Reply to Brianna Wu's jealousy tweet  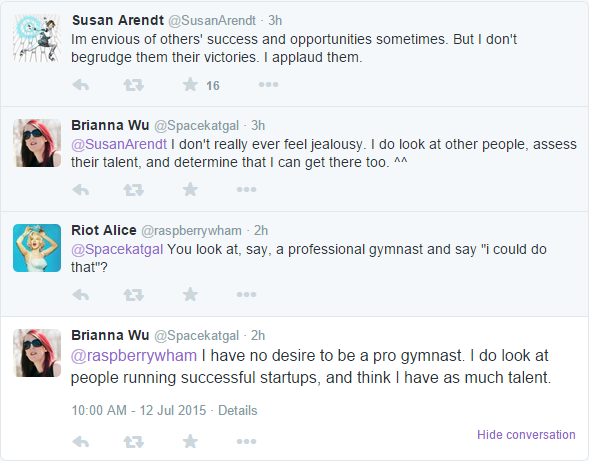[81, 190]
